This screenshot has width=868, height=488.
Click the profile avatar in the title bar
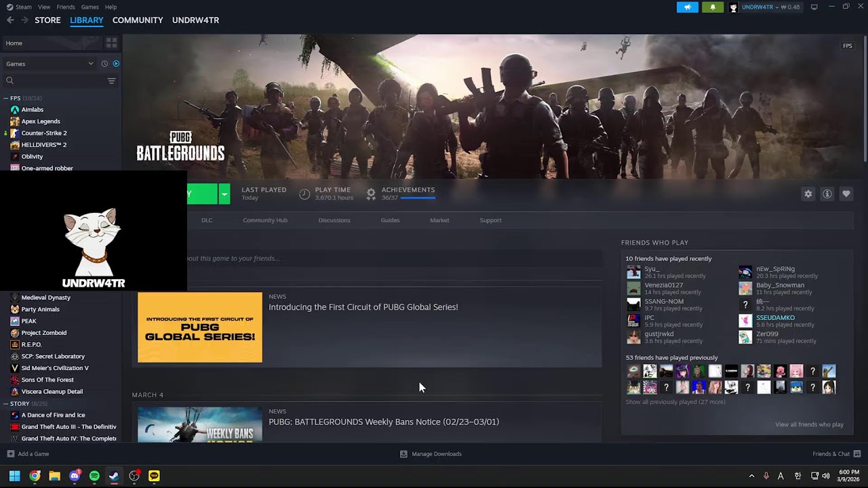pyautogui.click(x=734, y=7)
